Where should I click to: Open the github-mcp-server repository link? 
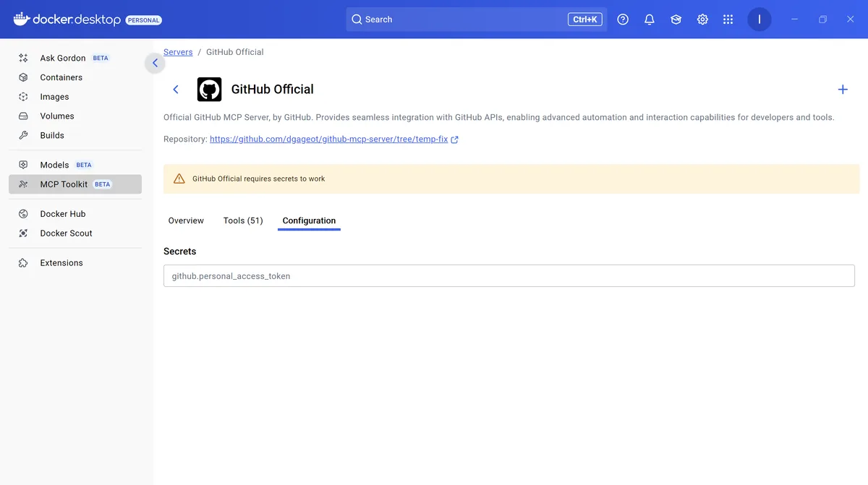tap(329, 139)
